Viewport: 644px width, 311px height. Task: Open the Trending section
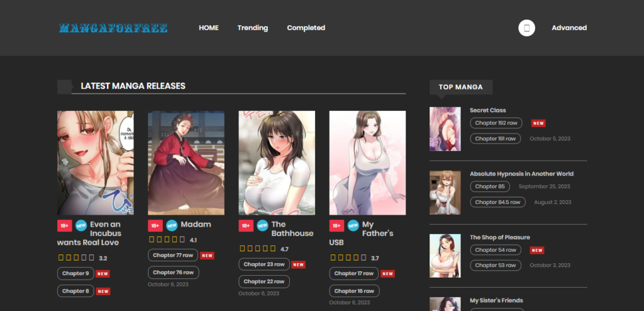pyautogui.click(x=253, y=28)
